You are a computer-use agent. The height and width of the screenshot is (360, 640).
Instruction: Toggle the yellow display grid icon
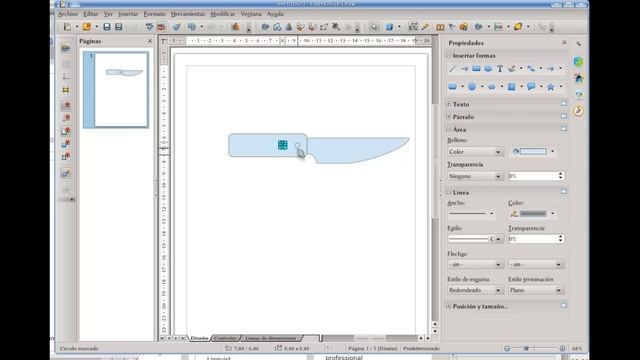pyautogui.click(x=66, y=90)
